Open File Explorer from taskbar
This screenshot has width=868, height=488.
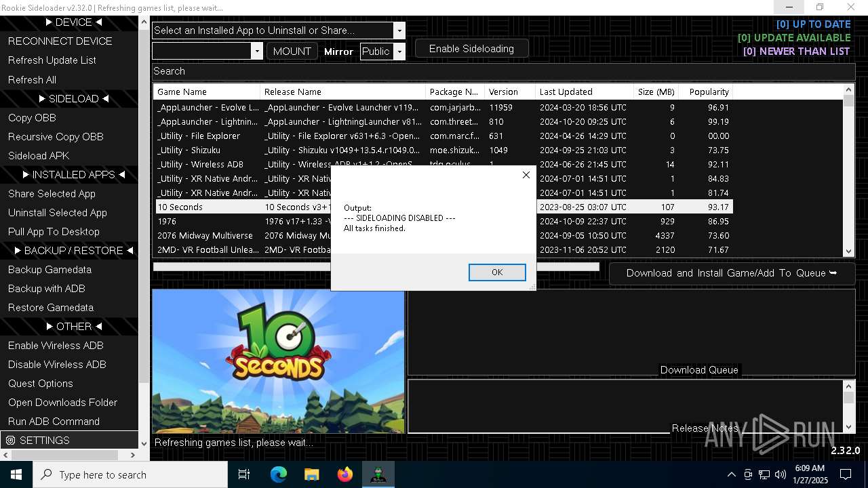[x=312, y=474]
